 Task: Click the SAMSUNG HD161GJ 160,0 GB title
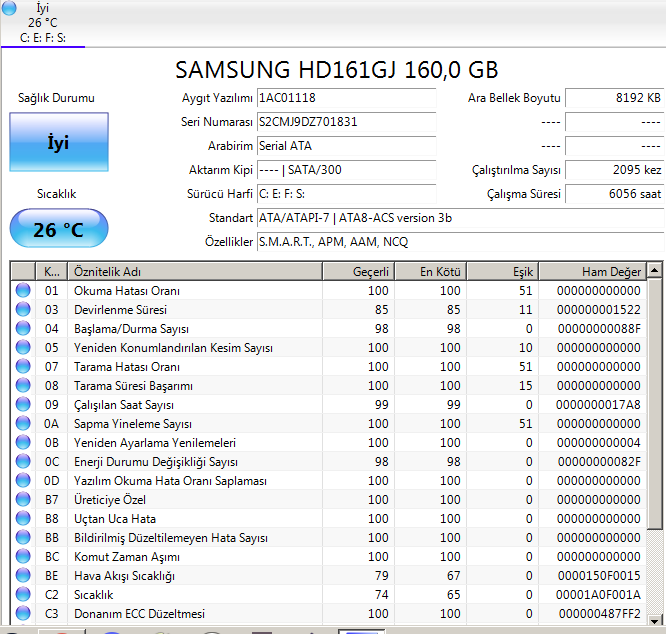336,70
